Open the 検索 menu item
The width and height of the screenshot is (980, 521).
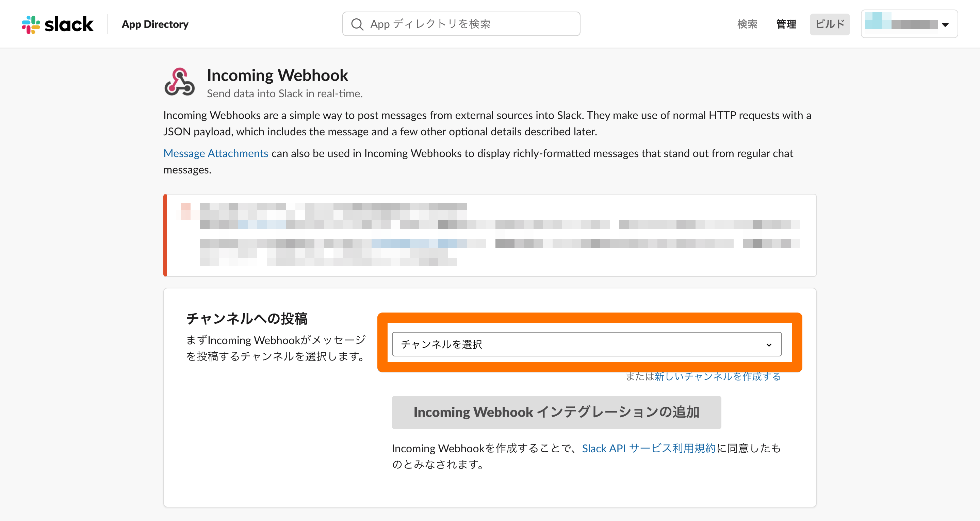click(x=747, y=24)
